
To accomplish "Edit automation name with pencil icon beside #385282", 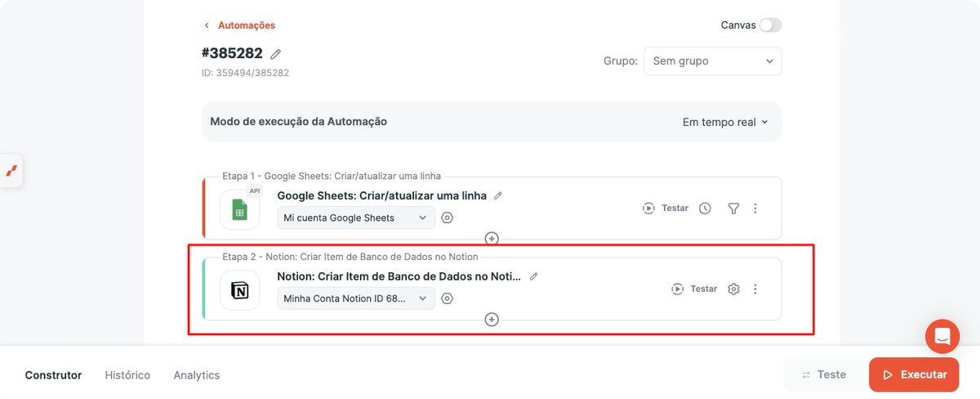I will pyautogui.click(x=276, y=54).
